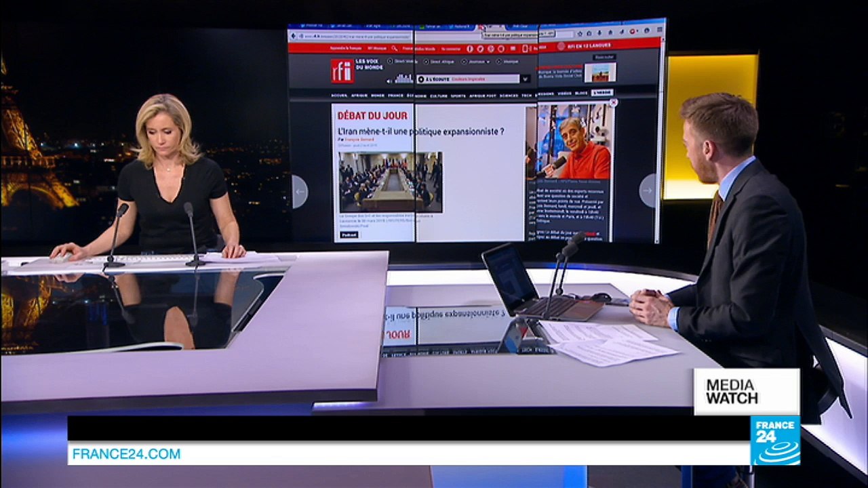
Task: Click the Rechercher button
Action: pos(605,58)
